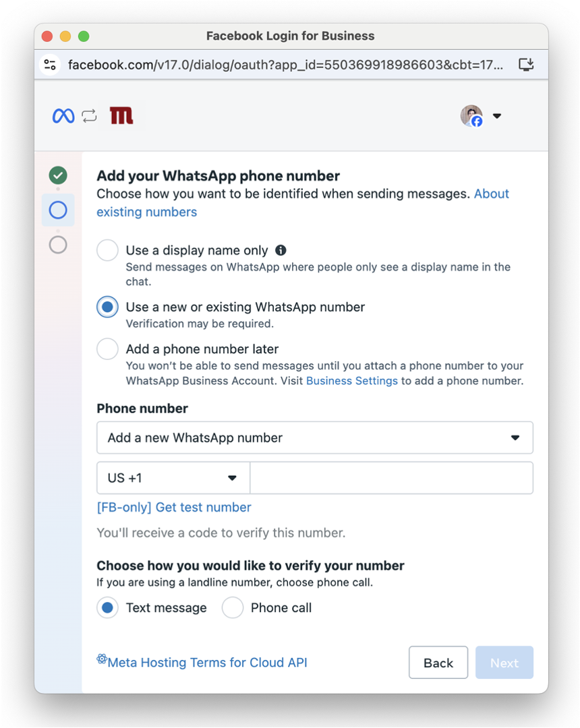The width and height of the screenshot is (580, 728).
Task: Choose Add a phone number later
Action: [107, 348]
